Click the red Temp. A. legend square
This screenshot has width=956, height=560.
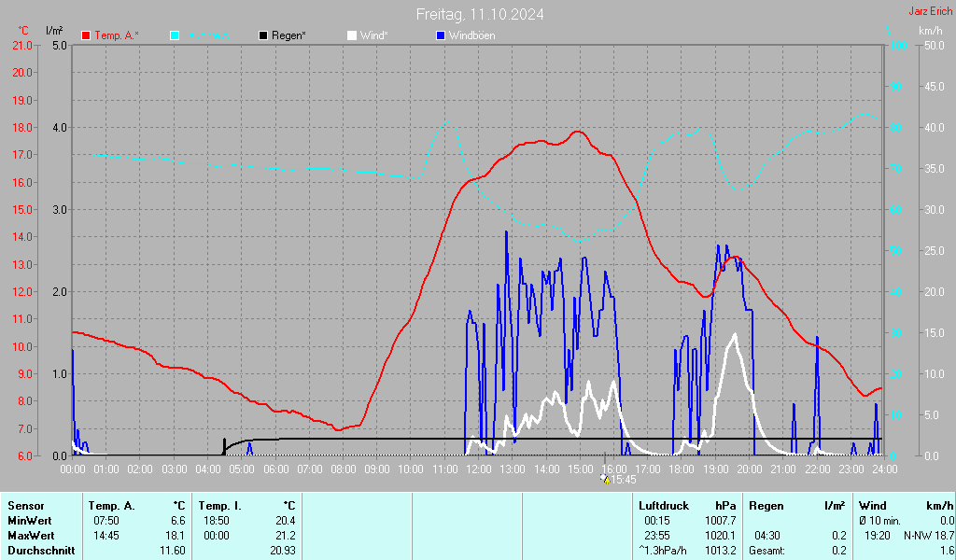click(86, 35)
